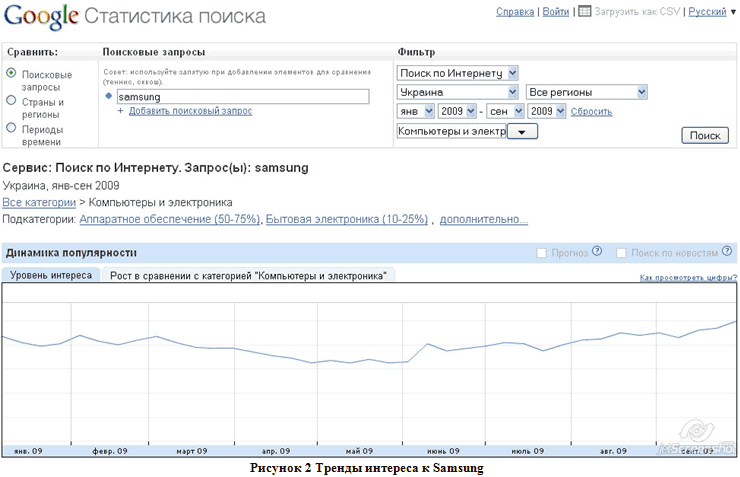Viewport: 740px width, 477px height.
Task: Click the май 09 axis label
Action: (x=359, y=451)
